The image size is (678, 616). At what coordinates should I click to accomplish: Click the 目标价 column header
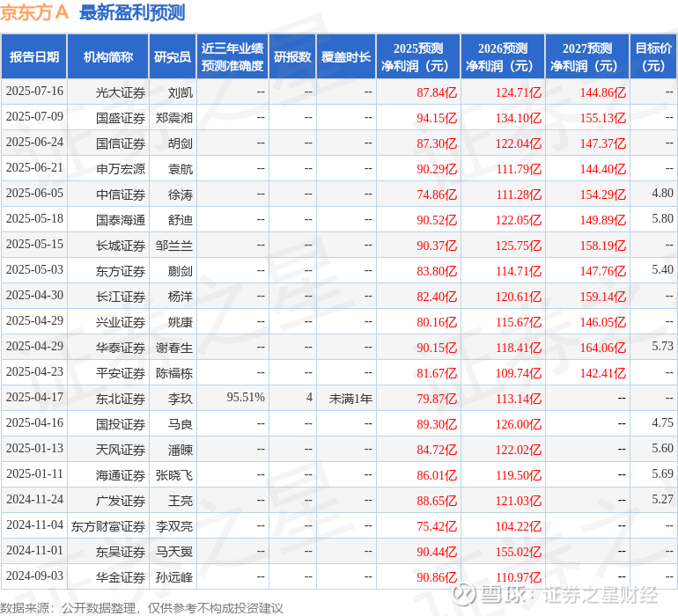coord(653,56)
